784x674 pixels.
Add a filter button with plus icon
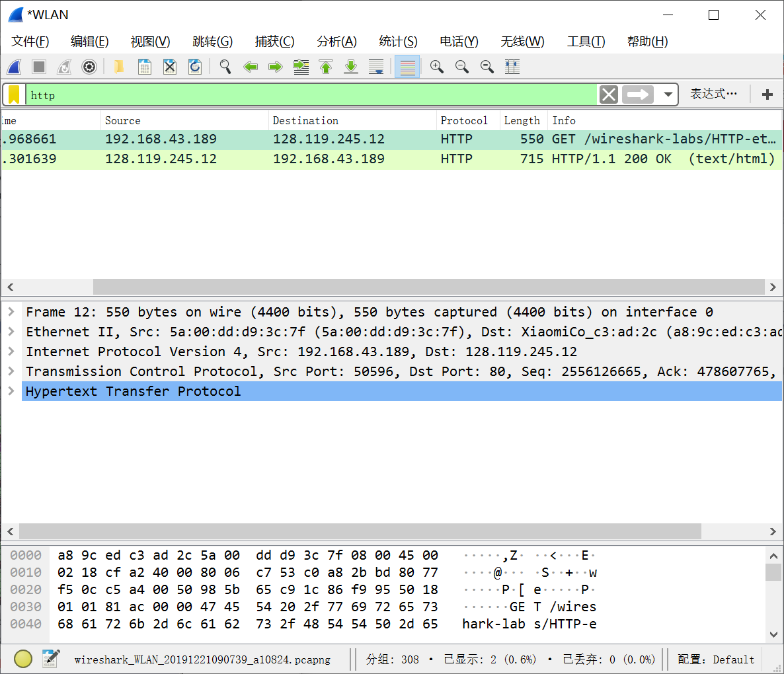pyautogui.click(x=767, y=94)
